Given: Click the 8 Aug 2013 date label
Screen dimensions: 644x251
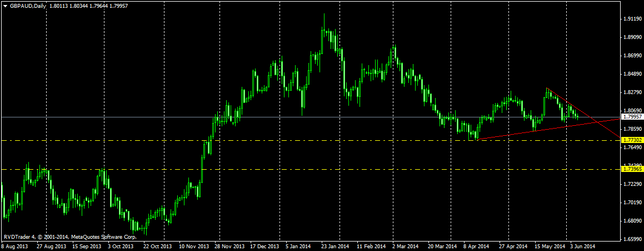Looking at the screenshot, I should tap(16, 247).
